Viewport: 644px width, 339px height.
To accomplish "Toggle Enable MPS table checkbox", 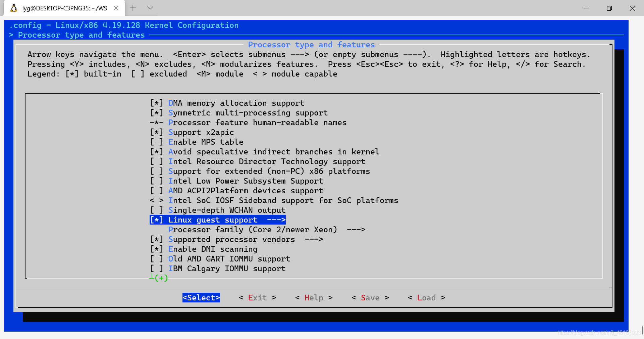I will [156, 142].
